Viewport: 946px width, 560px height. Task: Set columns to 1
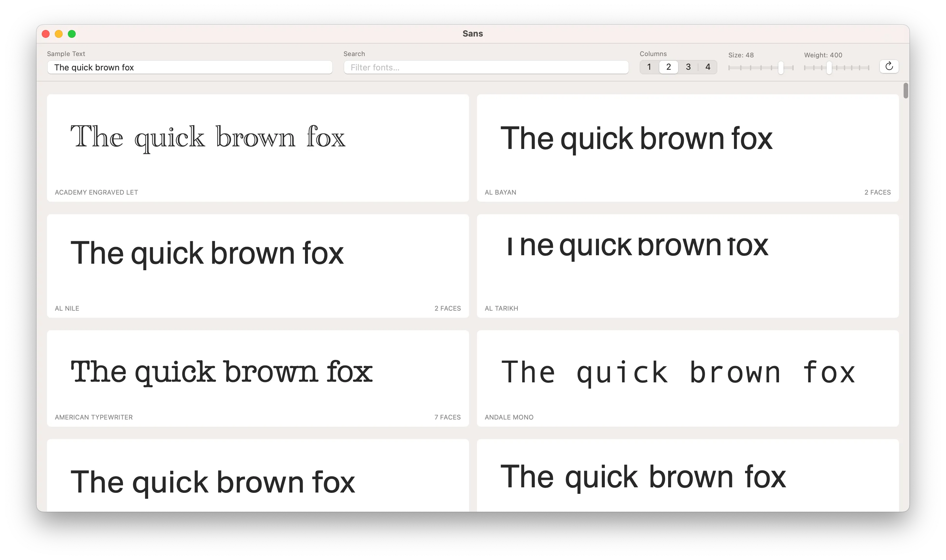[649, 67]
